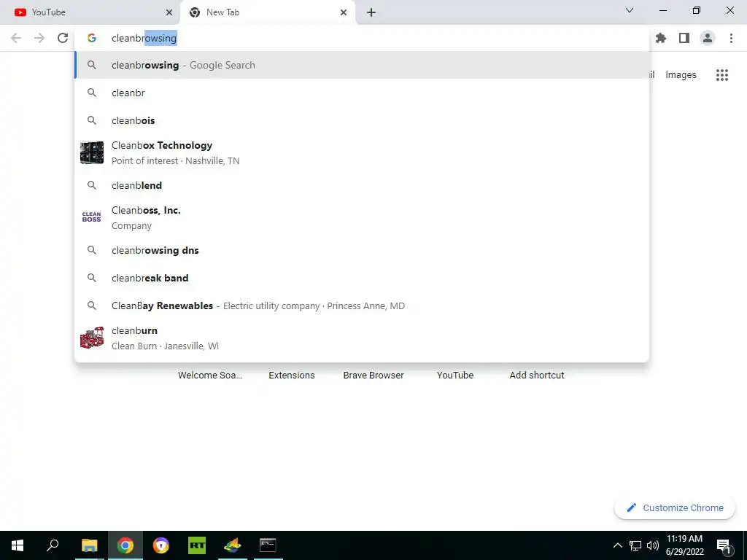
Task: Open the Windows Start menu
Action: [x=18, y=545]
